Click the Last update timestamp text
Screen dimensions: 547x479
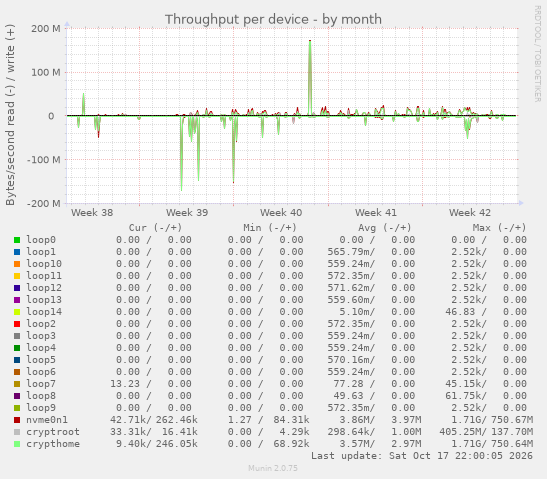point(422,456)
